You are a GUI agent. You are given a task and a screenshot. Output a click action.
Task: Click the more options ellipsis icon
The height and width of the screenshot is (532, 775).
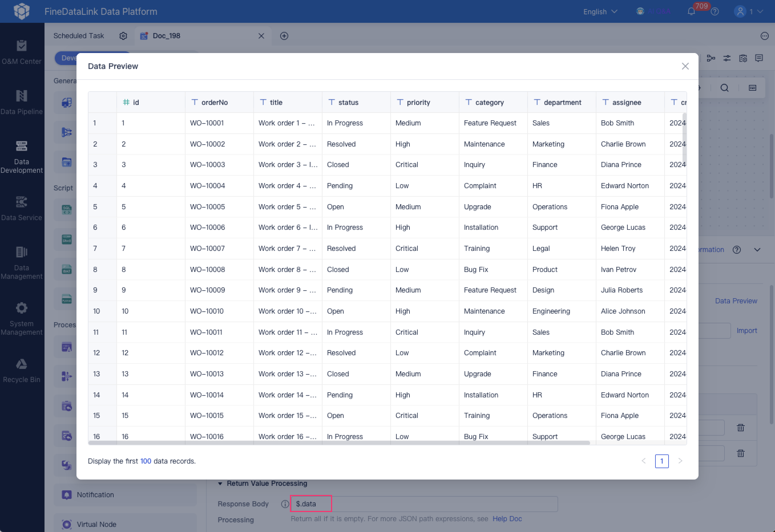pos(764,36)
